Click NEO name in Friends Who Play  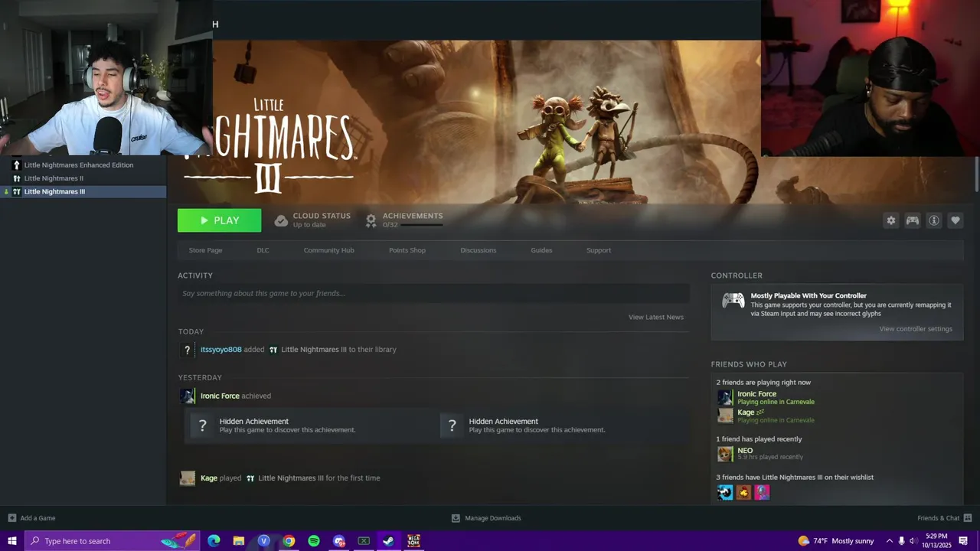pyautogui.click(x=745, y=451)
